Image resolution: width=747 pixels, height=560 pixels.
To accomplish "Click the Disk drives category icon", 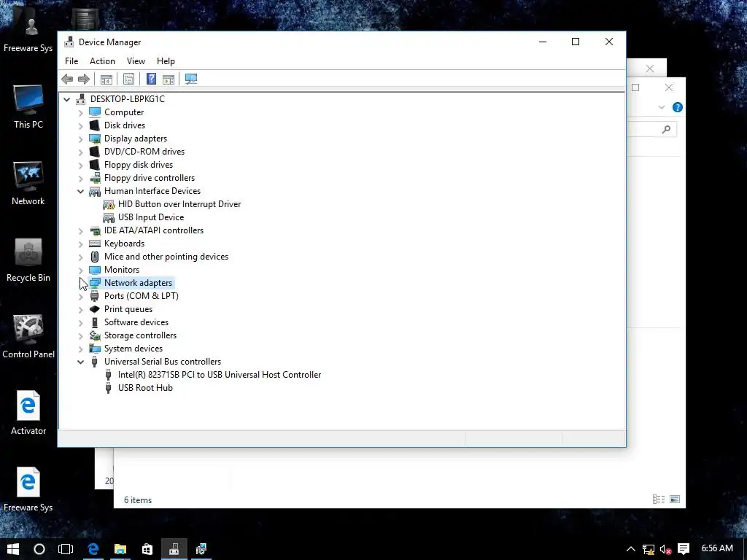I will point(95,125).
